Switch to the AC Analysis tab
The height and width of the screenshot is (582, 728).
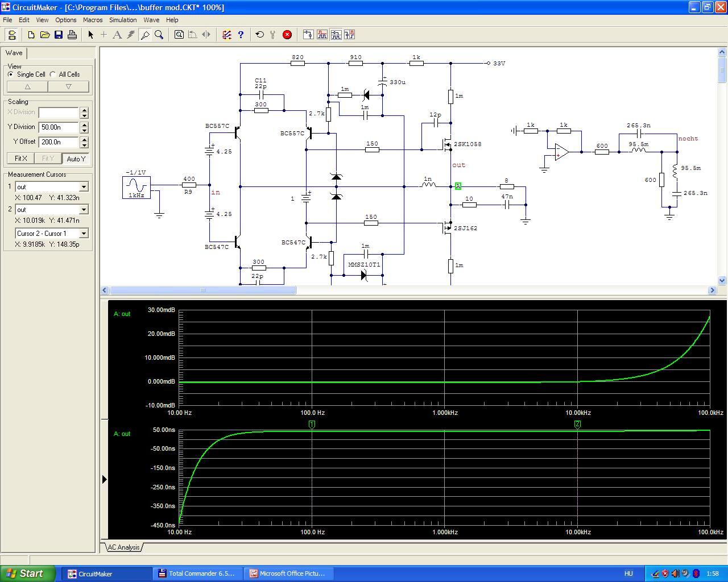(123, 547)
